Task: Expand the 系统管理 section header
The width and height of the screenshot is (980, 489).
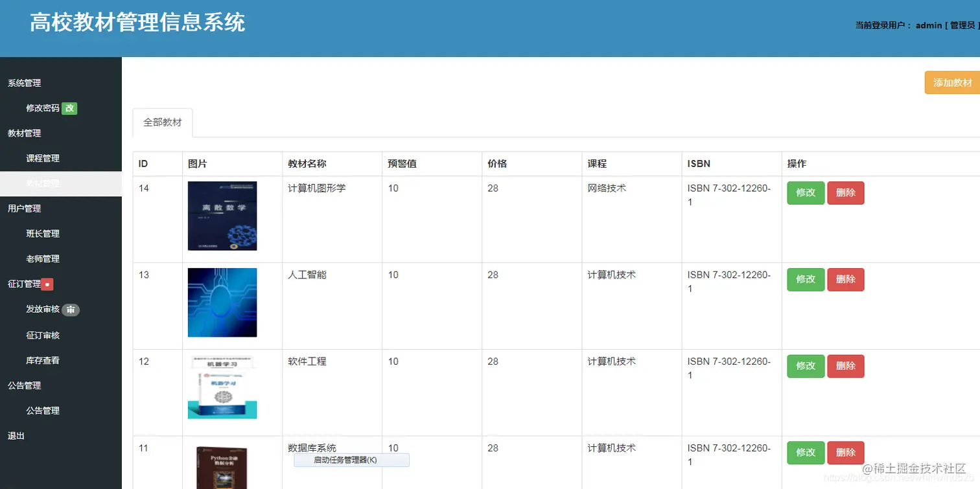Action: click(24, 83)
